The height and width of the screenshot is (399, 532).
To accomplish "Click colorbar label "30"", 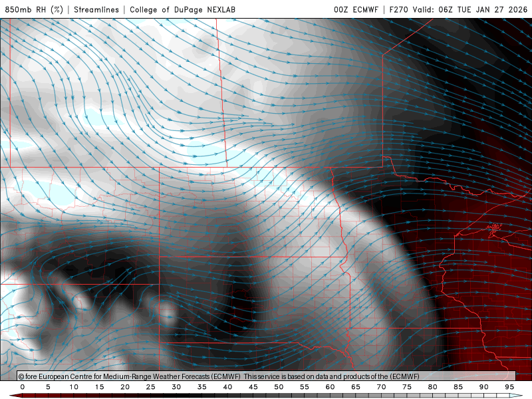I will pyautogui.click(x=176, y=387).
